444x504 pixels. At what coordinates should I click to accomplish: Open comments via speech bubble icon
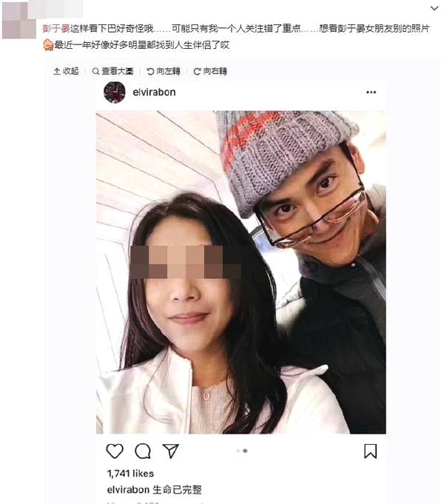coord(143,451)
